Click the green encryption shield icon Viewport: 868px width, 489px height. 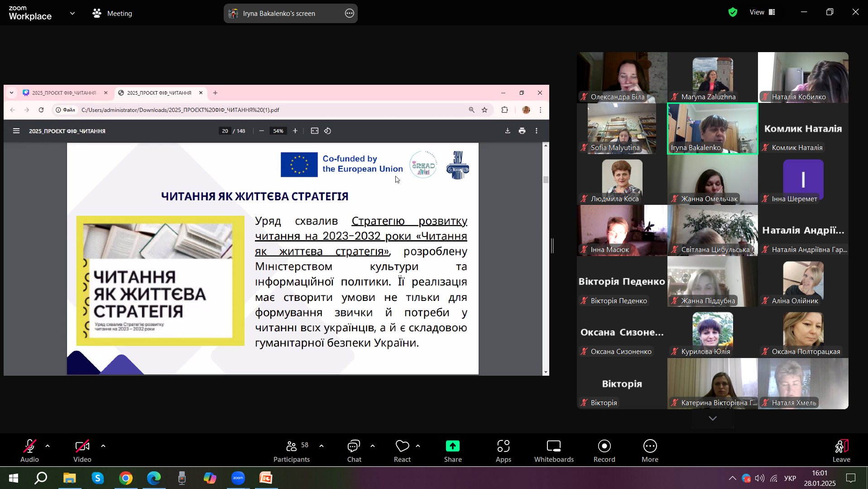733,12
